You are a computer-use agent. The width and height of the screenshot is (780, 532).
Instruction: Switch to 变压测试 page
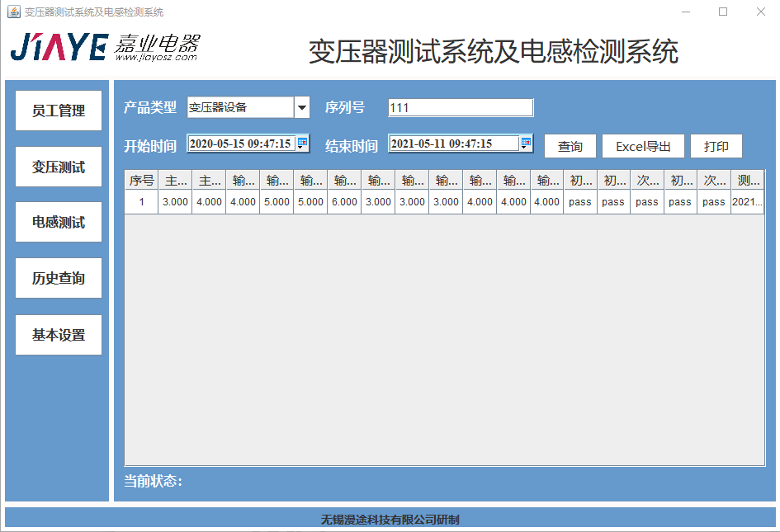tap(59, 167)
